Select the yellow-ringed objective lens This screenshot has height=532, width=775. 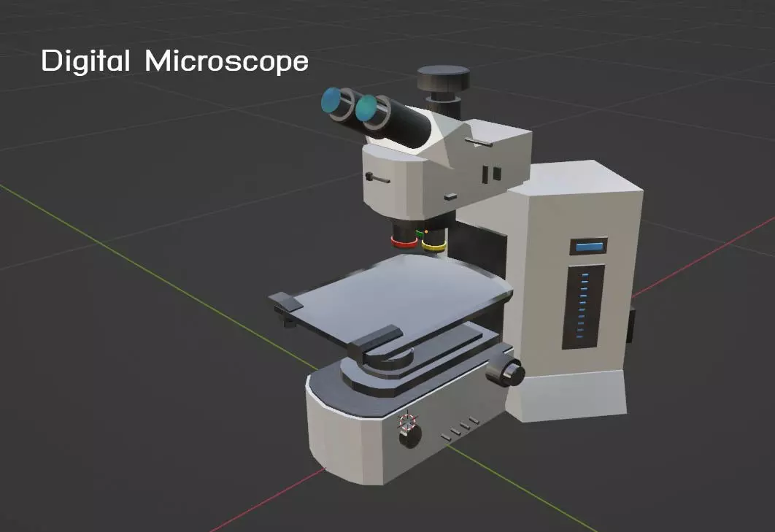pos(433,239)
